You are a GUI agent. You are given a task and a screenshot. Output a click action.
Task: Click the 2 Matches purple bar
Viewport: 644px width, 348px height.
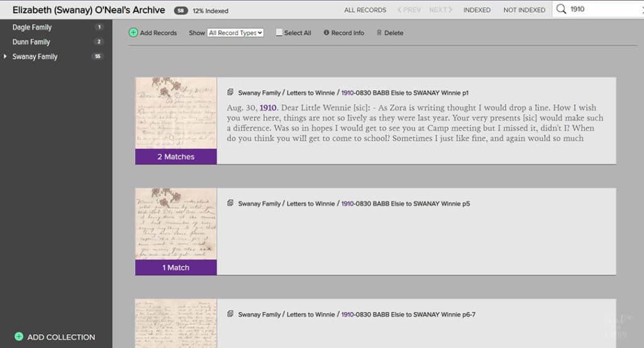point(176,157)
